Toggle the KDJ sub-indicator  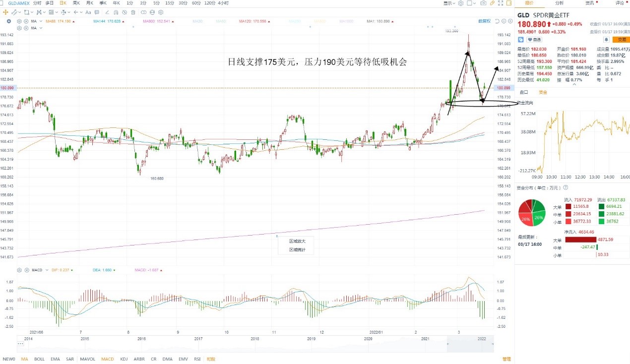[124, 359]
